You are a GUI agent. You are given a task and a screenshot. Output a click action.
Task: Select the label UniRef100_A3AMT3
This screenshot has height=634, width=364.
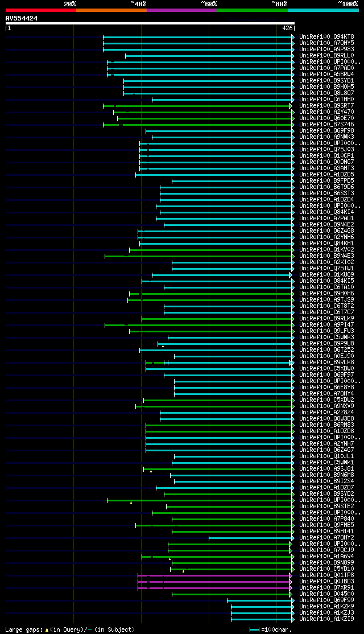click(326, 168)
